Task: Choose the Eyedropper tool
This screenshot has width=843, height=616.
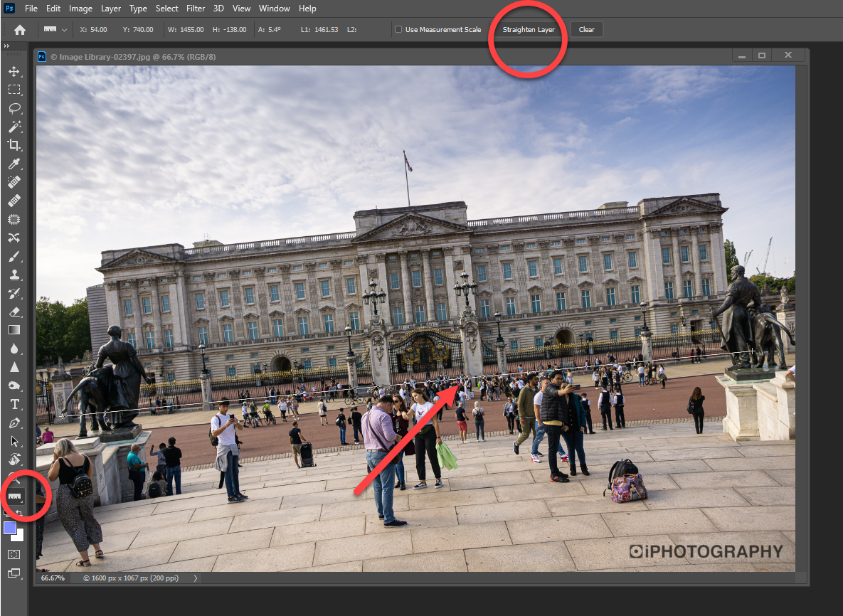Action: [14, 164]
